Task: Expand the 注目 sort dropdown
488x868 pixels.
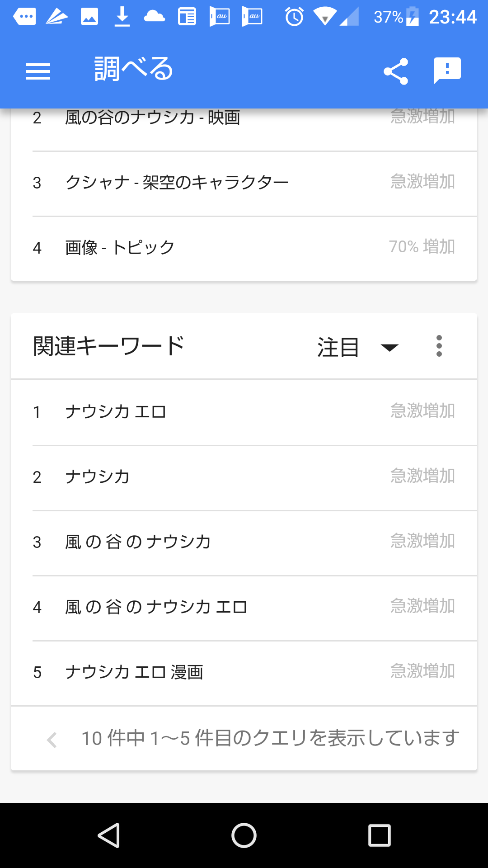Action: (x=358, y=347)
